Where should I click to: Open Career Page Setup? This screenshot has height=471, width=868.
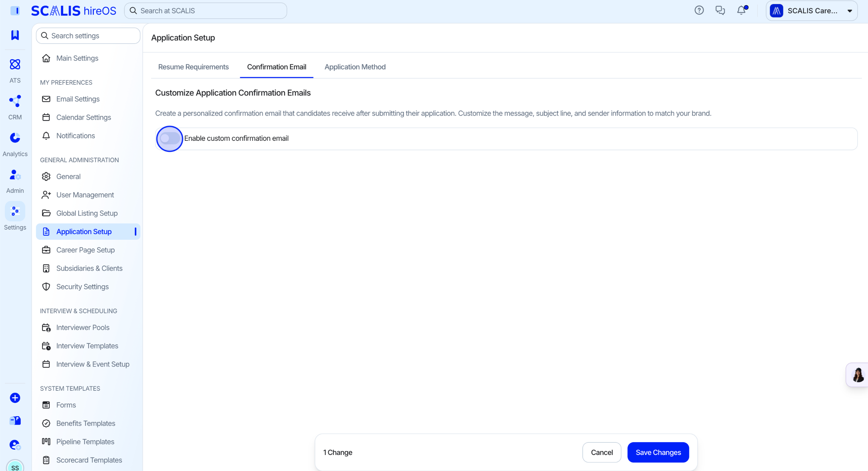[x=88, y=250]
